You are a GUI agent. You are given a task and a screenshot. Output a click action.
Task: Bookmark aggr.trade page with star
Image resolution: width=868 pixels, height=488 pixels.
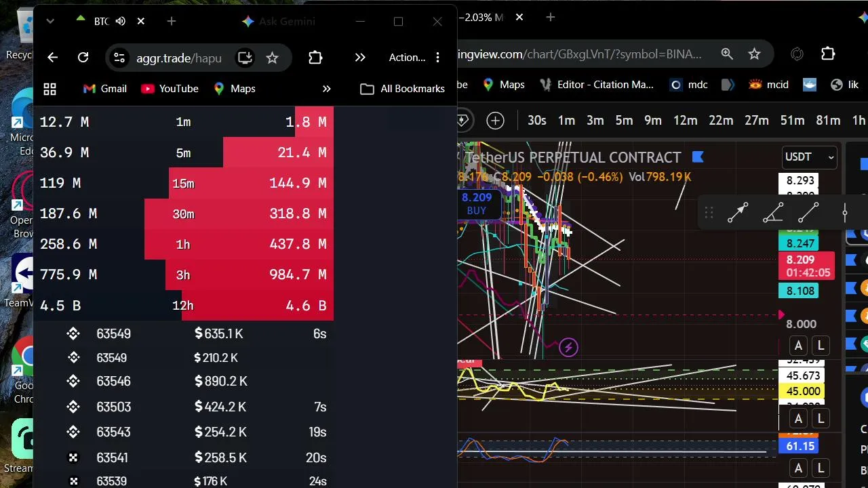(272, 58)
